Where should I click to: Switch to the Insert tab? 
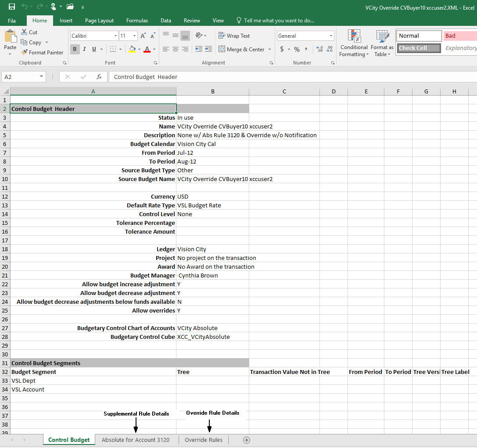[66, 20]
